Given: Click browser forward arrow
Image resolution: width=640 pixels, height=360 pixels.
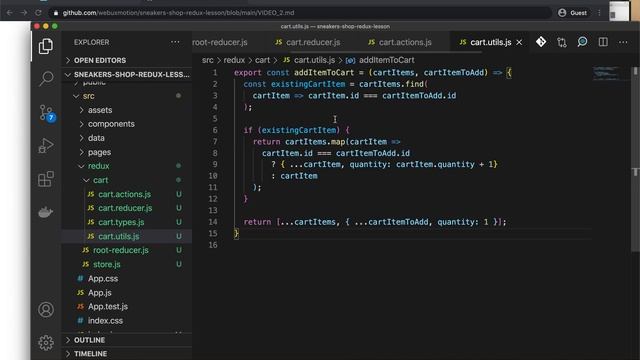Looking at the screenshot, I should 24,13.
